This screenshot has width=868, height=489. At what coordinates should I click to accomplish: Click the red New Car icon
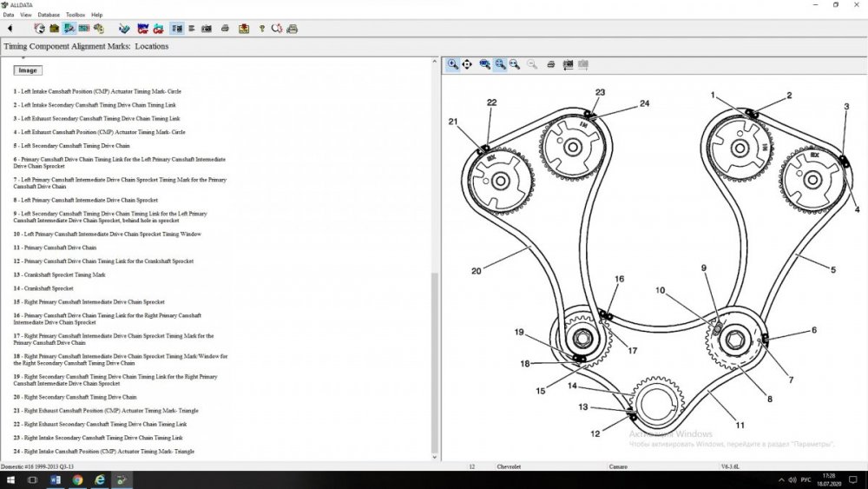point(141,29)
